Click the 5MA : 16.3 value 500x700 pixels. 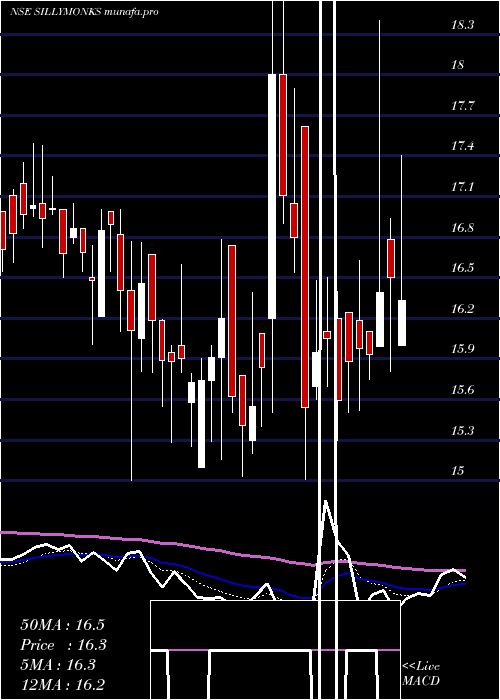[58, 665]
